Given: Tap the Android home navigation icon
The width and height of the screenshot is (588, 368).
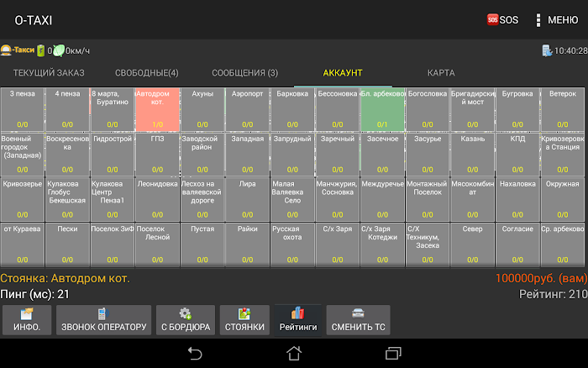Looking at the screenshot, I should tap(294, 354).
